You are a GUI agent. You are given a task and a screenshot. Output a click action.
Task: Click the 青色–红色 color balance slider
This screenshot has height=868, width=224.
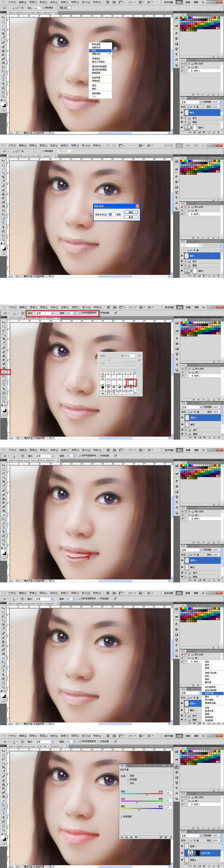tap(142, 794)
